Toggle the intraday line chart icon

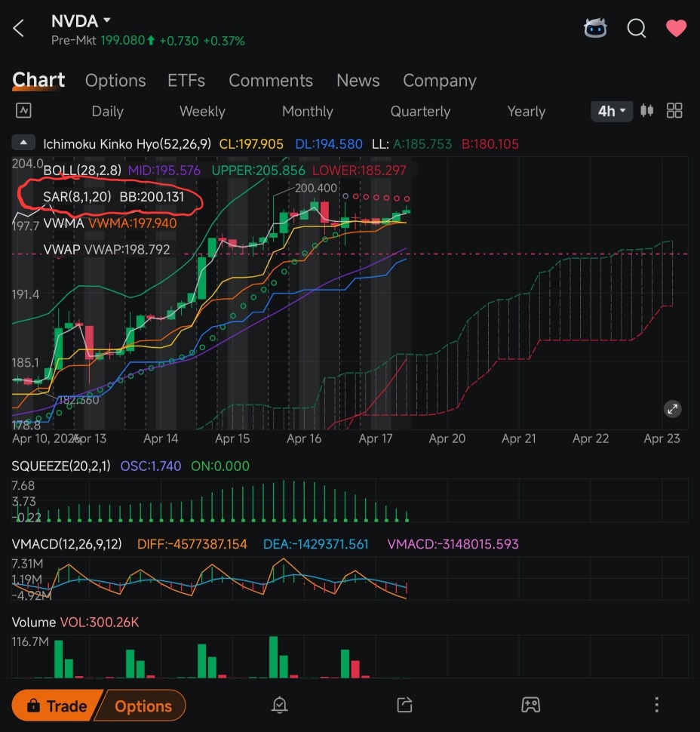click(23, 111)
